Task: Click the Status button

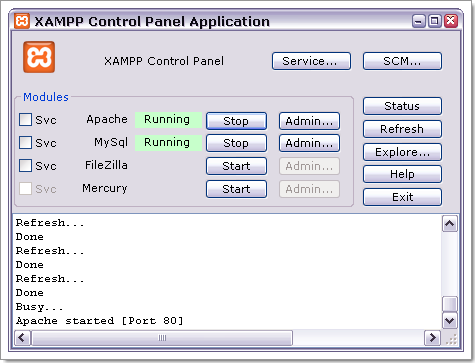Action: pyautogui.click(x=402, y=106)
